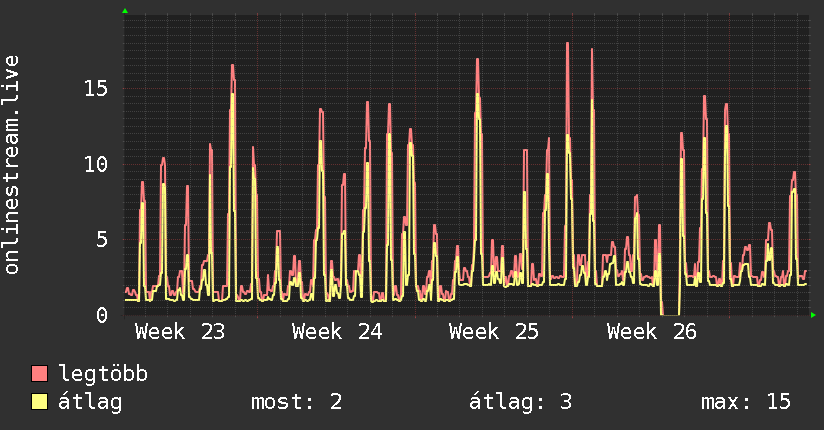The height and width of the screenshot is (430, 824).
Task: Click the zero dip in Week 26
Action: point(670,314)
